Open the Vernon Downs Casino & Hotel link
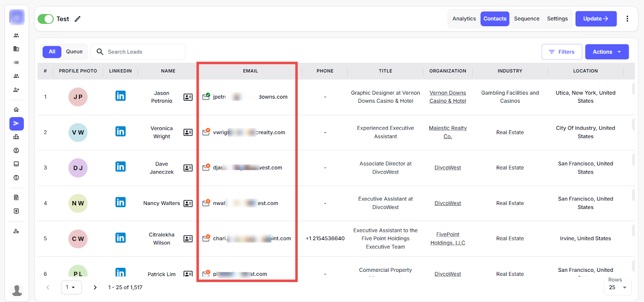Screen dimensions: 644x302 tap(448, 97)
